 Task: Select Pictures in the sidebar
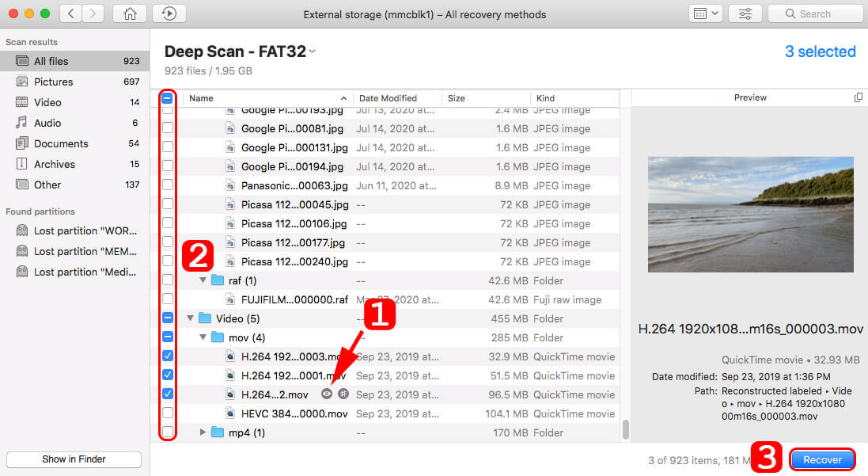click(53, 82)
